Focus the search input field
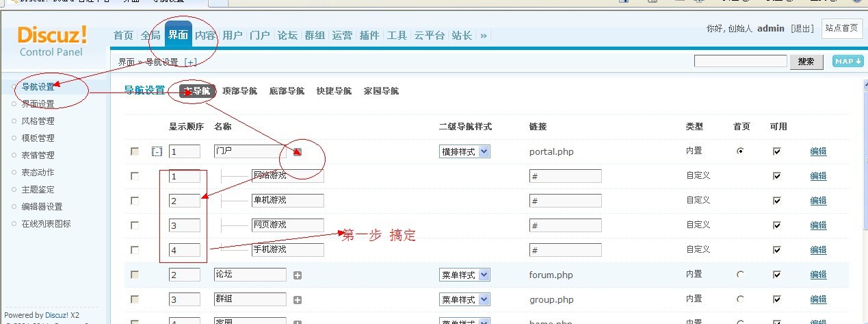The height and width of the screenshot is (324, 868). (741, 62)
